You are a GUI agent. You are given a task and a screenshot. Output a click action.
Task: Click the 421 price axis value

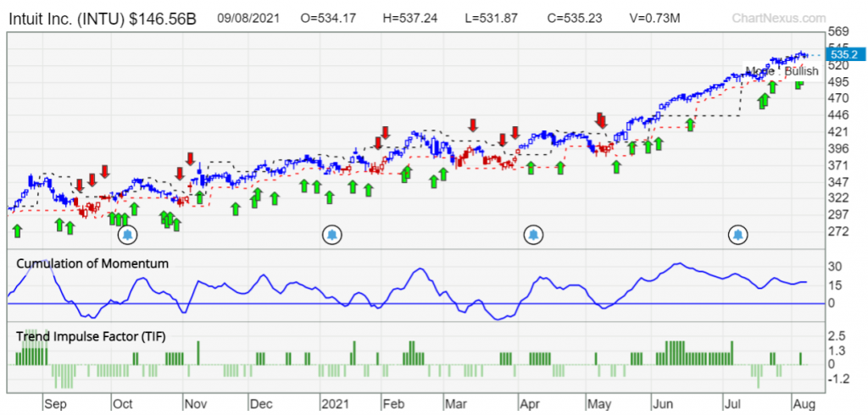pos(837,131)
